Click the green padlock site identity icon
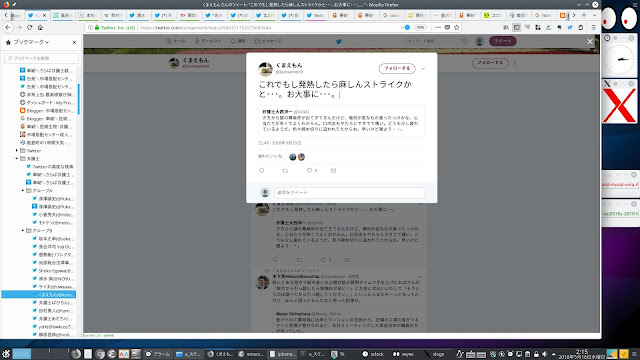 point(97,27)
